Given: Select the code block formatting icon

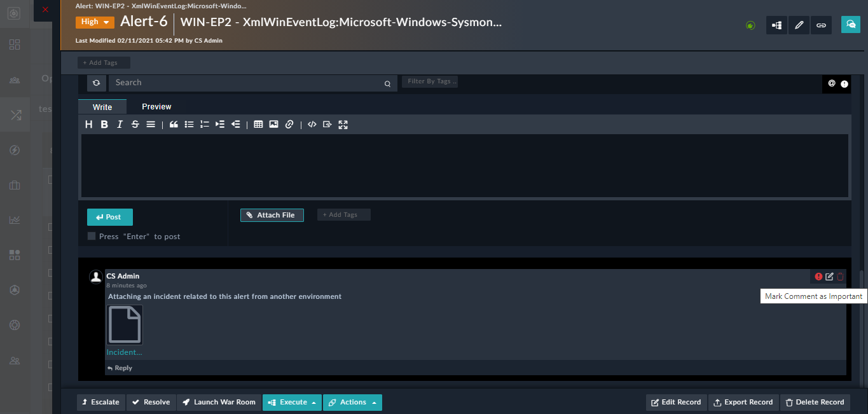Looking at the screenshot, I should [312, 124].
